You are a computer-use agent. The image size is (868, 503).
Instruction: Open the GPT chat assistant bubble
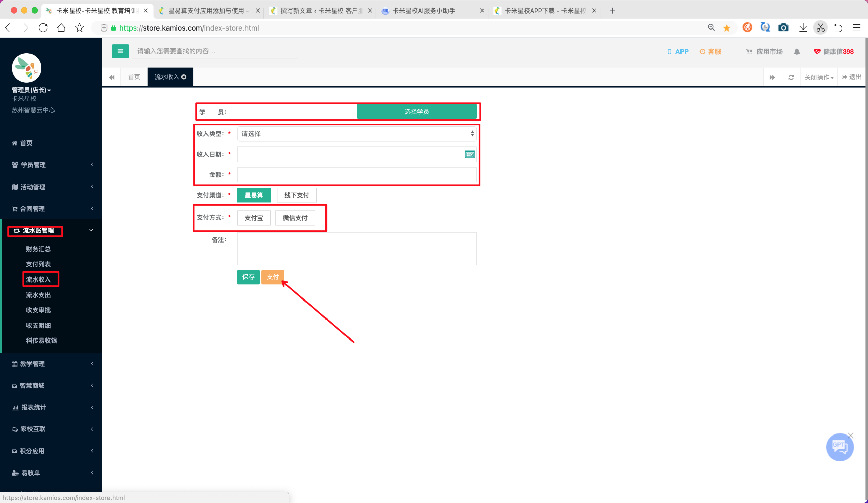click(x=840, y=447)
